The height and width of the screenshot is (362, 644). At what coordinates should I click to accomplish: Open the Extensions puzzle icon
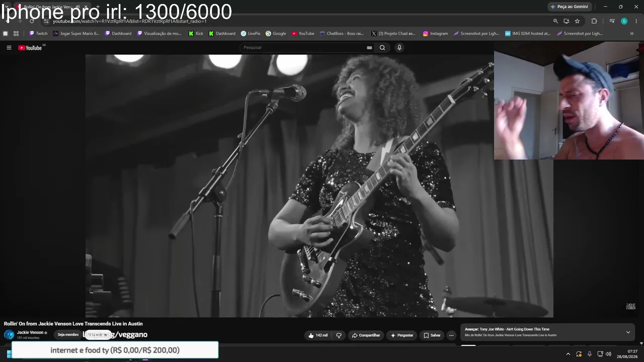click(x=594, y=21)
